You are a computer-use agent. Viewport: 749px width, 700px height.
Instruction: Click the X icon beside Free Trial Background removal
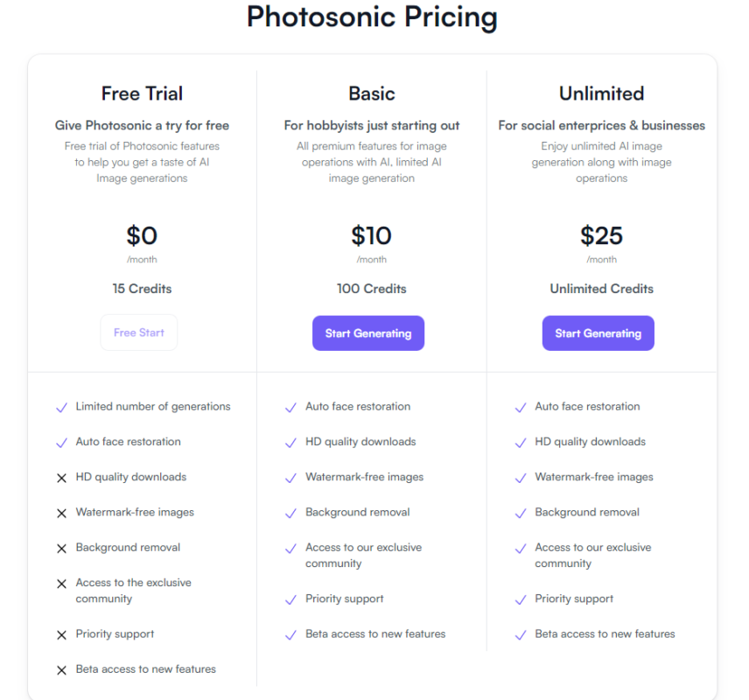pos(61,549)
